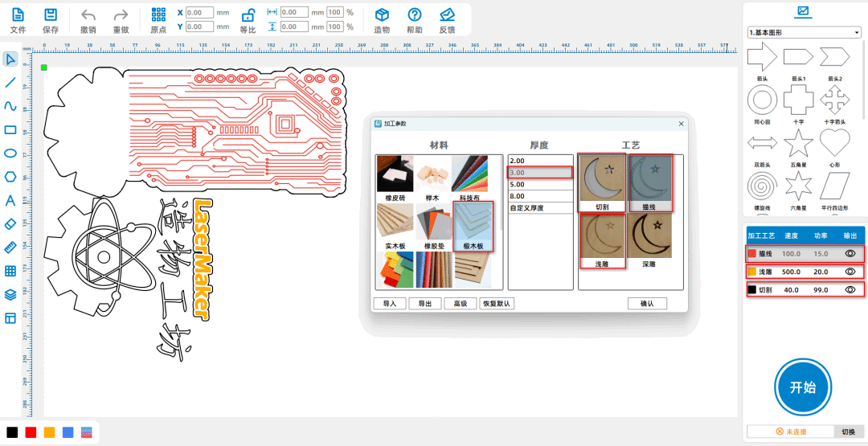Select the 椴木板 material thumbnail
This screenshot has width=868, height=446.
(x=473, y=226)
